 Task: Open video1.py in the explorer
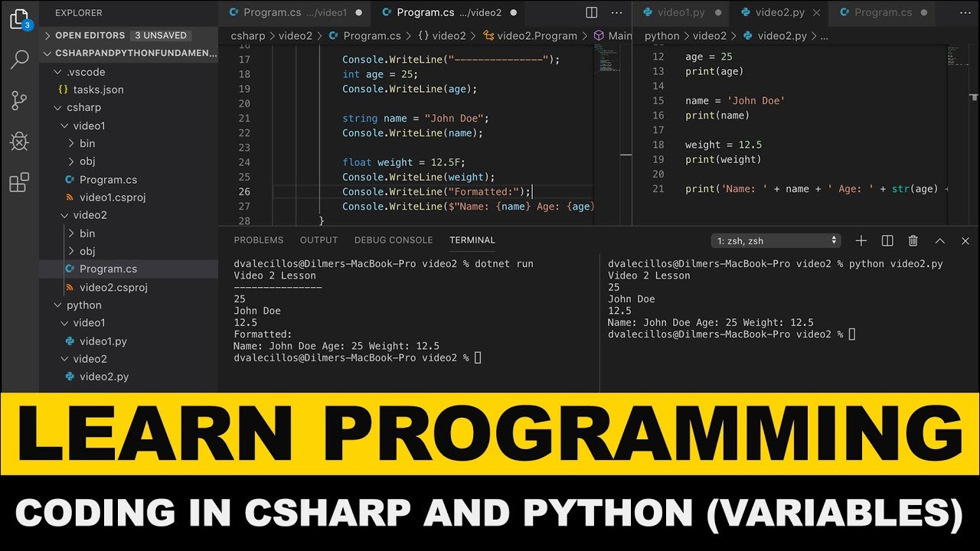point(103,341)
